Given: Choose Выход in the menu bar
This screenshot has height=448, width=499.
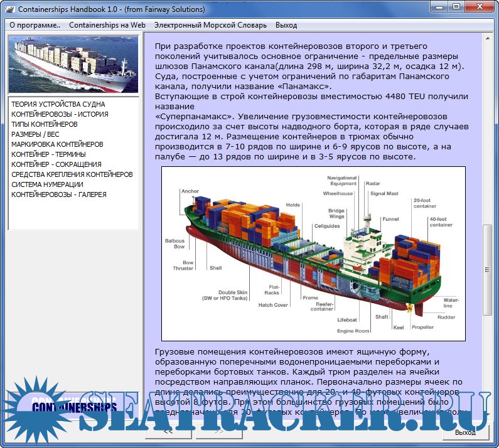Looking at the screenshot, I should coord(286,25).
